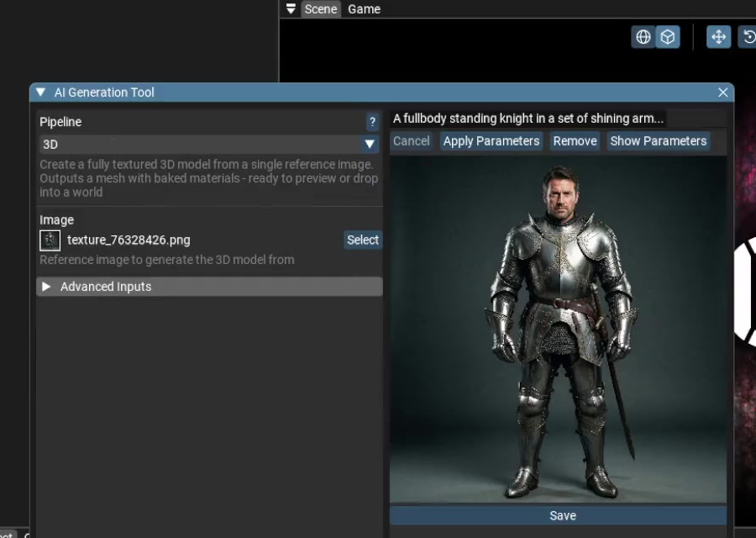The image size is (756, 538).
Task: Click the texture_76328426.png filename
Action: [129, 240]
